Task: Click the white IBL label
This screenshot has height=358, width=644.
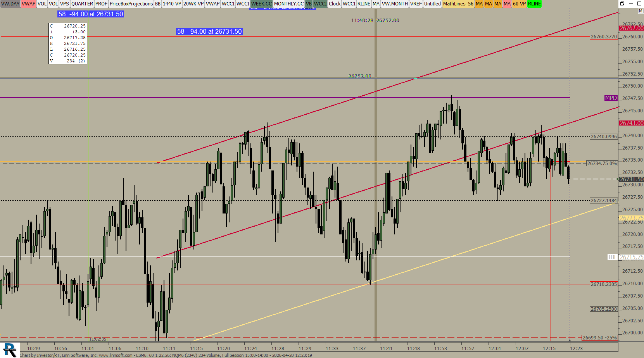Action: [x=612, y=257]
